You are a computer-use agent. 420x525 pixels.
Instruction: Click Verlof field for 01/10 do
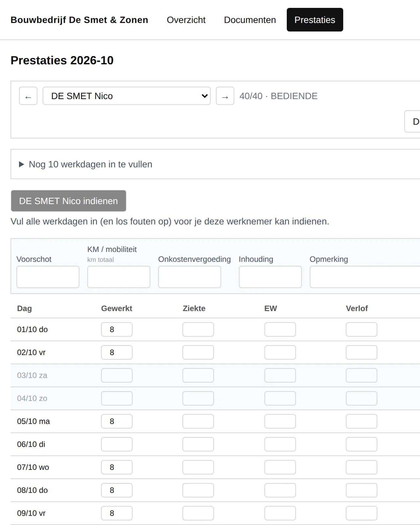tap(362, 329)
